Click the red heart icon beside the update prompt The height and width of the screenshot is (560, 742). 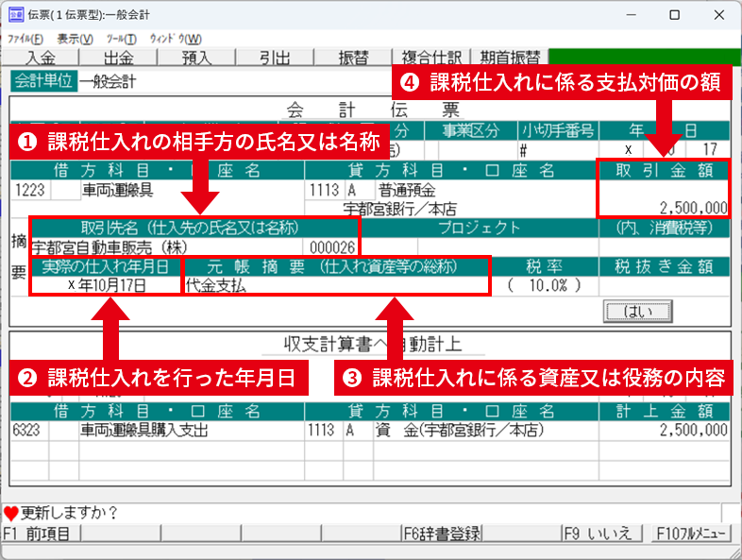[10, 515]
